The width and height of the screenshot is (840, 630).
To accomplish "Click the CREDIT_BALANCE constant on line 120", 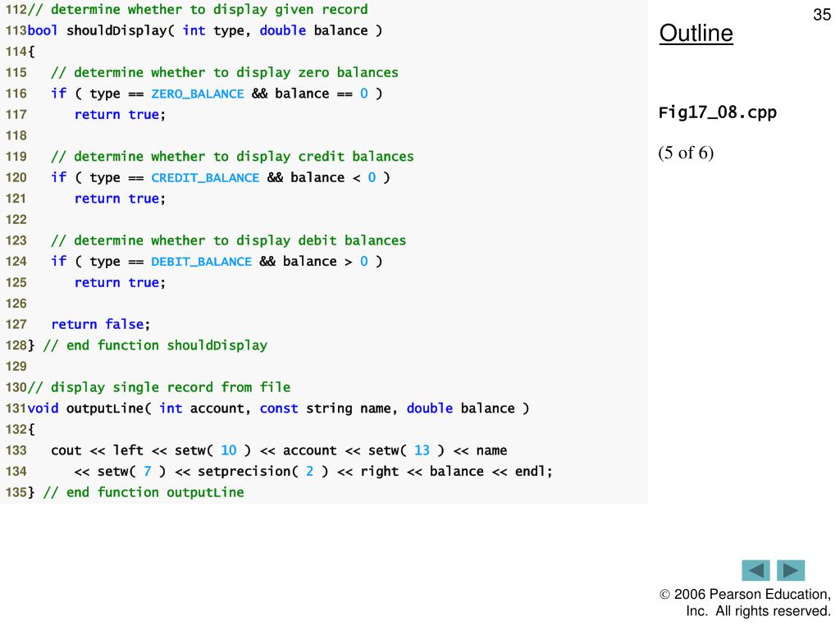I will pyautogui.click(x=205, y=178).
